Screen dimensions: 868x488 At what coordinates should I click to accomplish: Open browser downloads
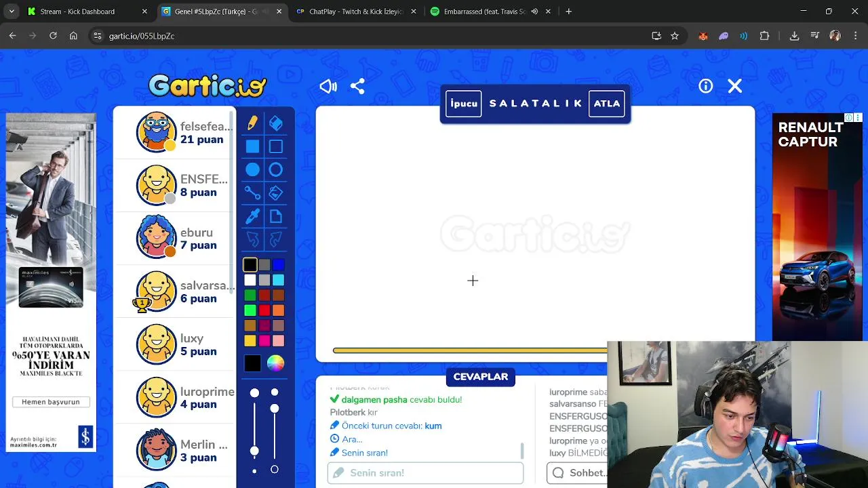[x=794, y=36]
